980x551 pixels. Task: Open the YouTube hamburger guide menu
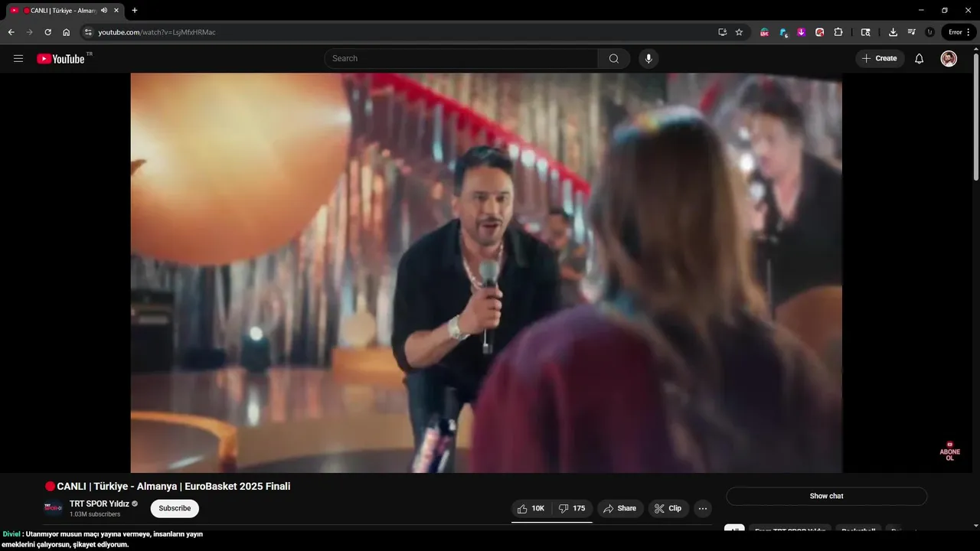18,58
